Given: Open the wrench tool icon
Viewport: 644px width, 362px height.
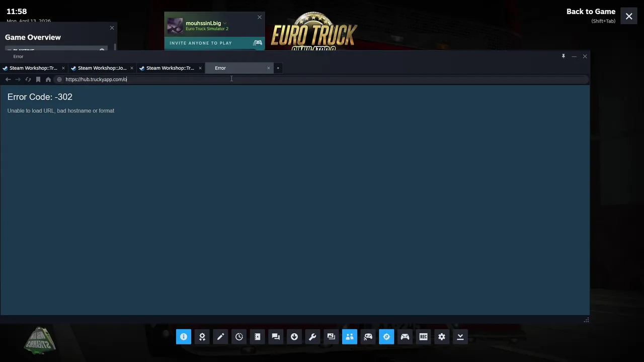Looking at the screenshot, I should tap(312, 337).
